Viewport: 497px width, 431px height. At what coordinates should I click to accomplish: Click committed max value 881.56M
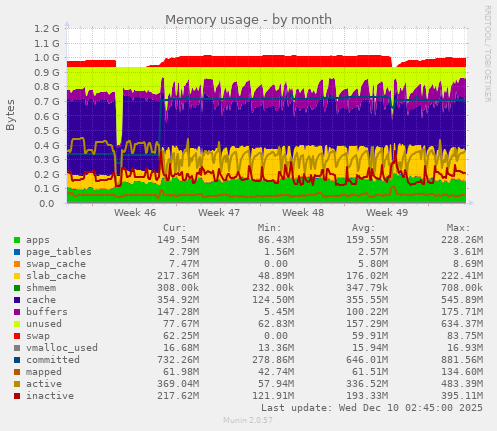click(x=462, y=360)
